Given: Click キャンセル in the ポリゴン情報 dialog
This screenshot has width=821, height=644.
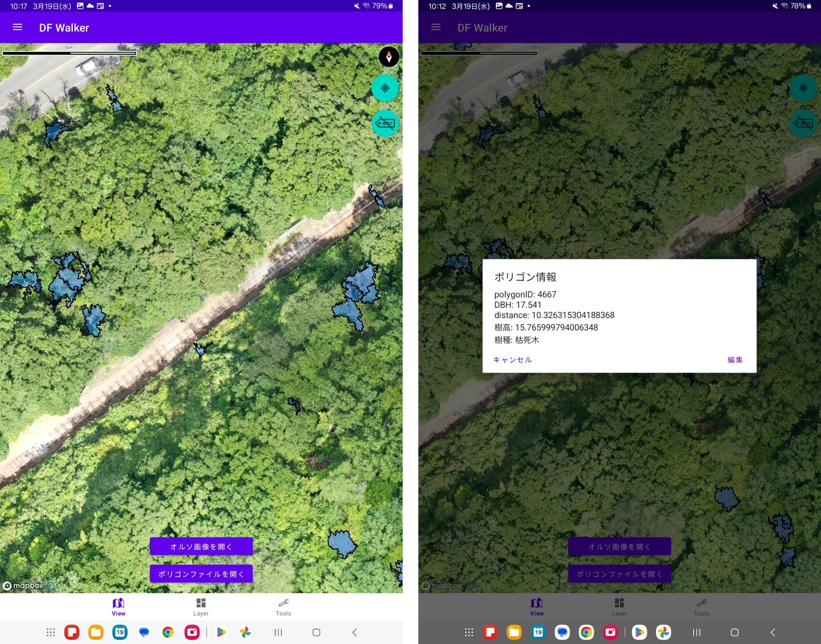Looking at the screenshot, I should [512, 360].
